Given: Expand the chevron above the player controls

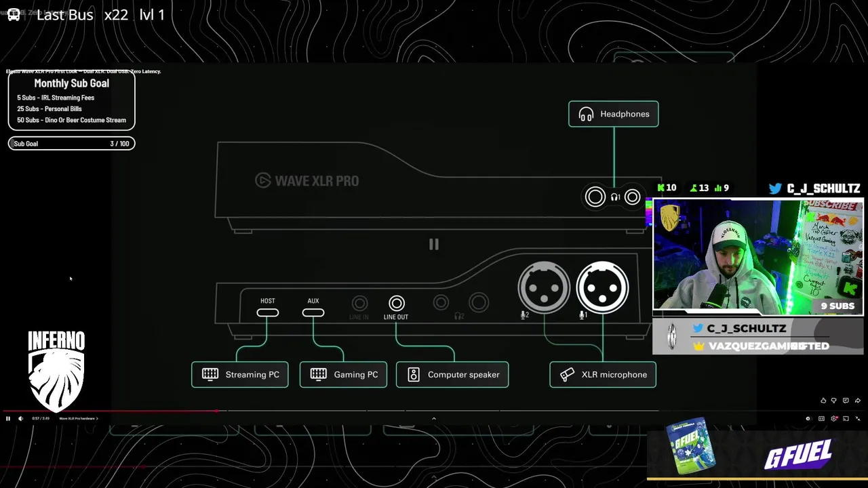Looking at the screenshot, I should tap(434, 419).
